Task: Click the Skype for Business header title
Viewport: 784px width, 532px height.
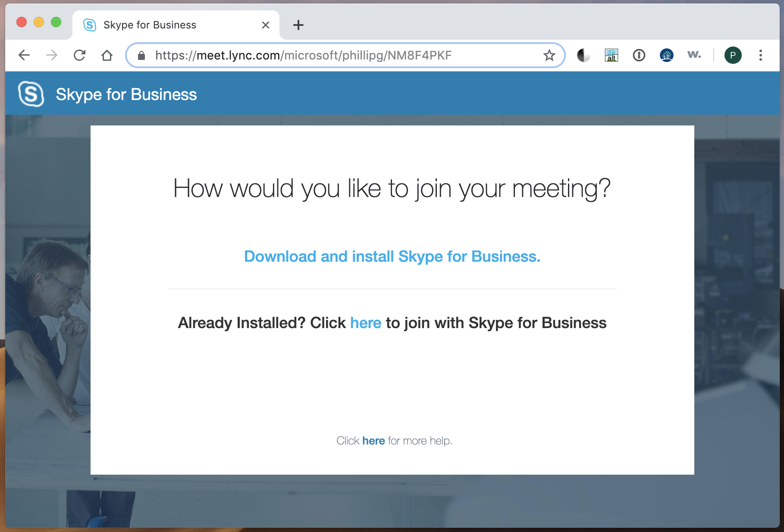Action: point(126,94)
